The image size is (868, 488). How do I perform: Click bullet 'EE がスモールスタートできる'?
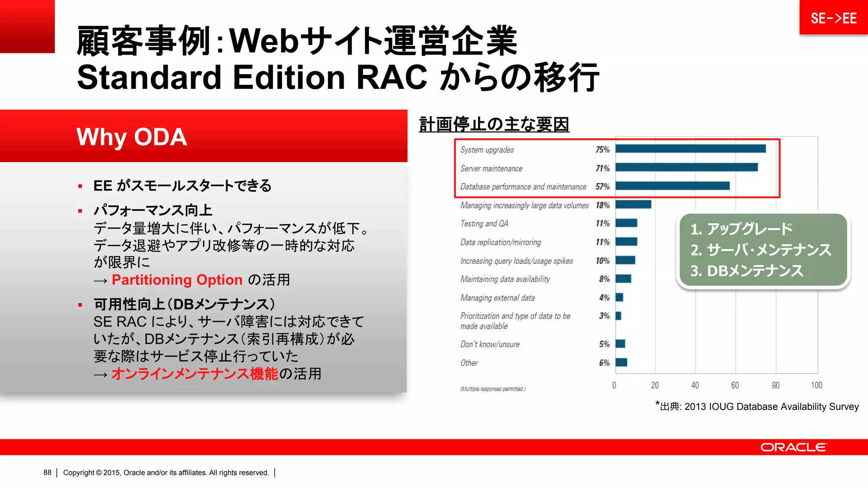pos(182,186)
